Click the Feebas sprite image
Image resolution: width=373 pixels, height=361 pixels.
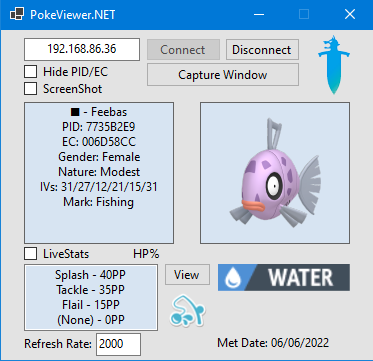point(275,173)
